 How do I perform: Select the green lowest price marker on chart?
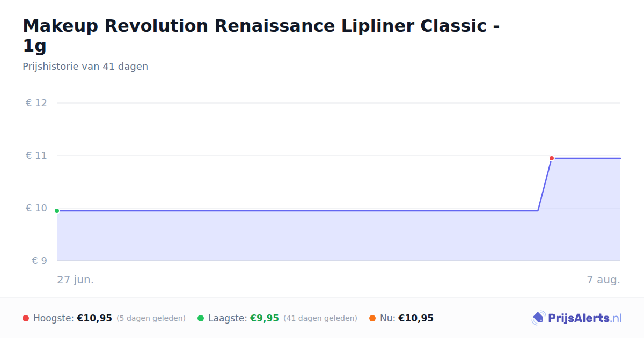pos(57,211)
